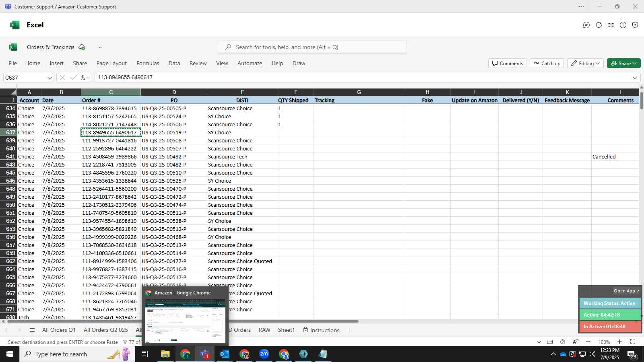Viewport: 644px width, 362px height.
Task: Expand the status bar options chevron
Action: tap(539, 342)
